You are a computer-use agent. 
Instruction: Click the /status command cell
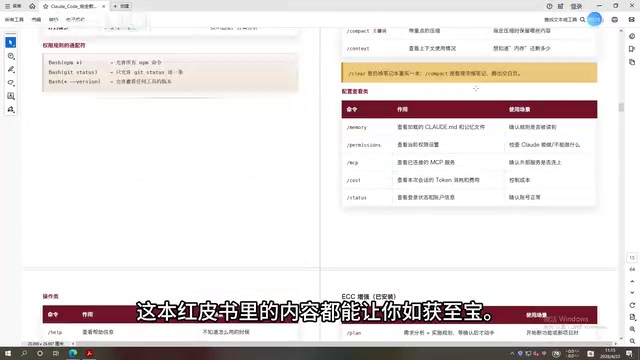pyautogui.click(x=357, y=198)
